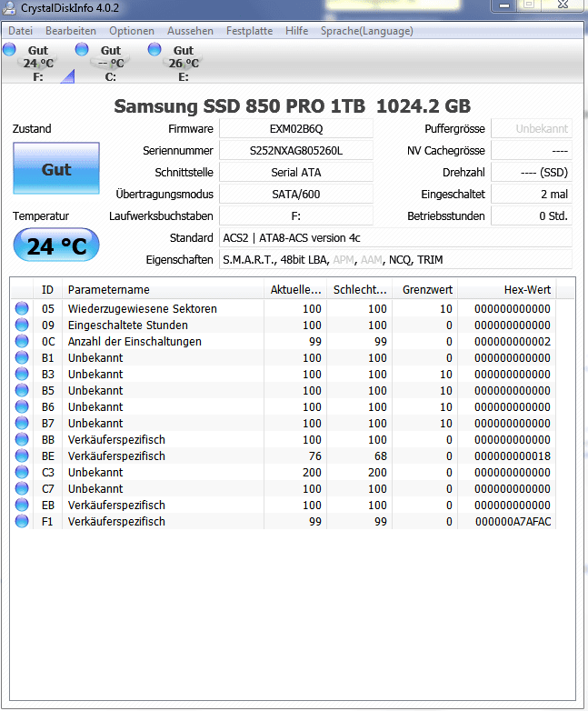This screenshot has height=711, width=588.
Task: Open the Sprache(Language) menu
Action: click(x=366, y=31)
